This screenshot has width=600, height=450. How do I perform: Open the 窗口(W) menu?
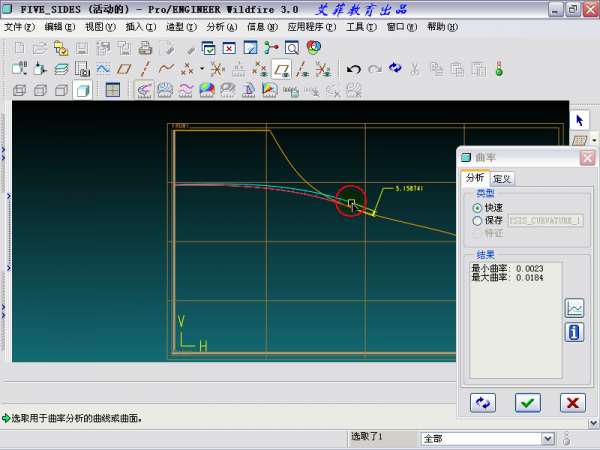[x=402, y=27]
